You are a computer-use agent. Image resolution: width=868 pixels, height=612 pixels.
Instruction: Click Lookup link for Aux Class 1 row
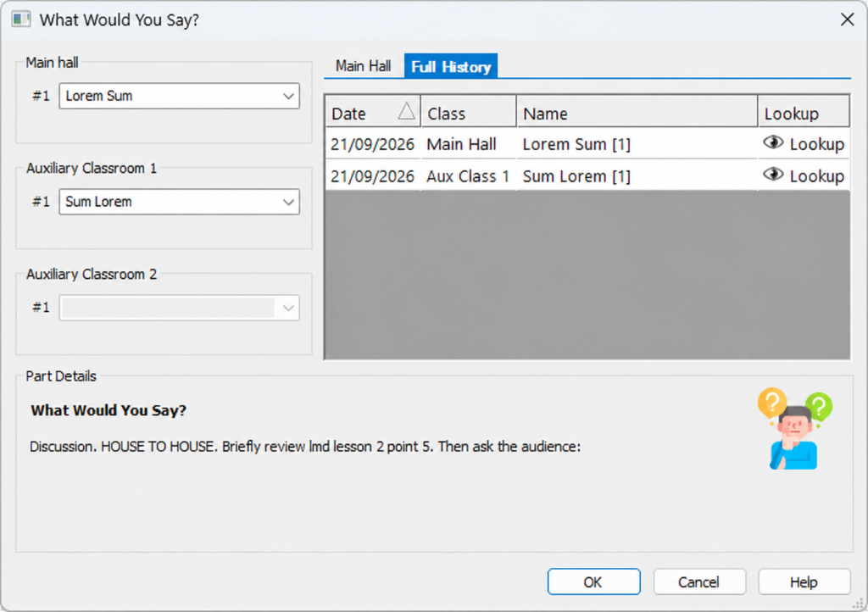816,176
